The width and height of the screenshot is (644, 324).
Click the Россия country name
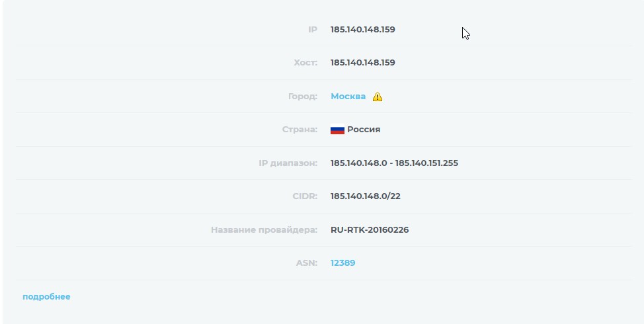pos(364,130)
